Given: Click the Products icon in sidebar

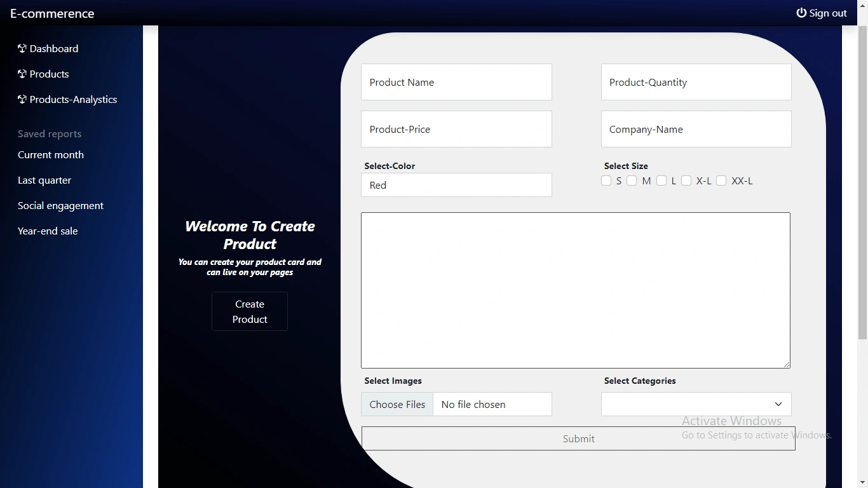Looking at the screenshot, I should tap(22, 74).
